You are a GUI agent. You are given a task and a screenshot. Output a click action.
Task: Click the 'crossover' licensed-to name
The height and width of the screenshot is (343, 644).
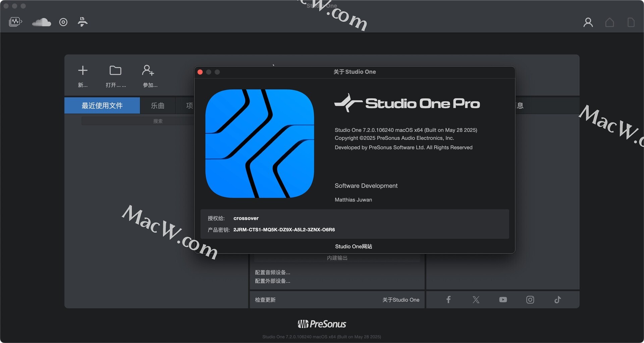pyautogui.click(x=246, y=218)
